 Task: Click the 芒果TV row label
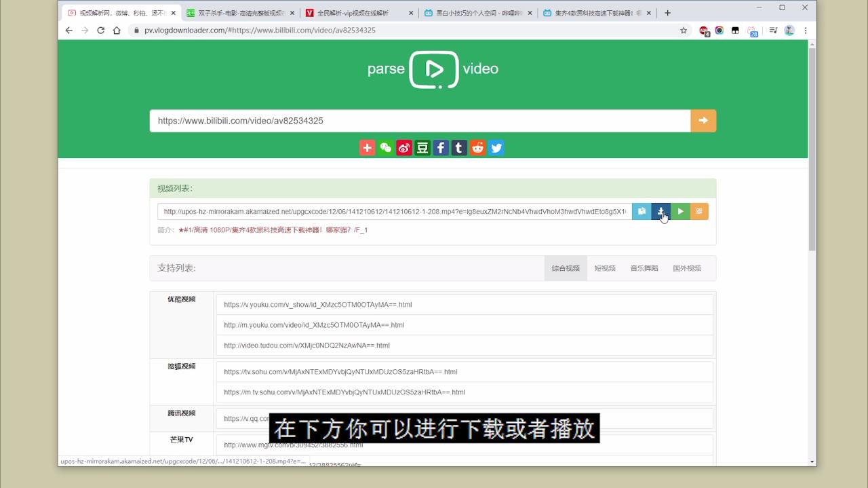pyautogui.click(x=182, y=440)
